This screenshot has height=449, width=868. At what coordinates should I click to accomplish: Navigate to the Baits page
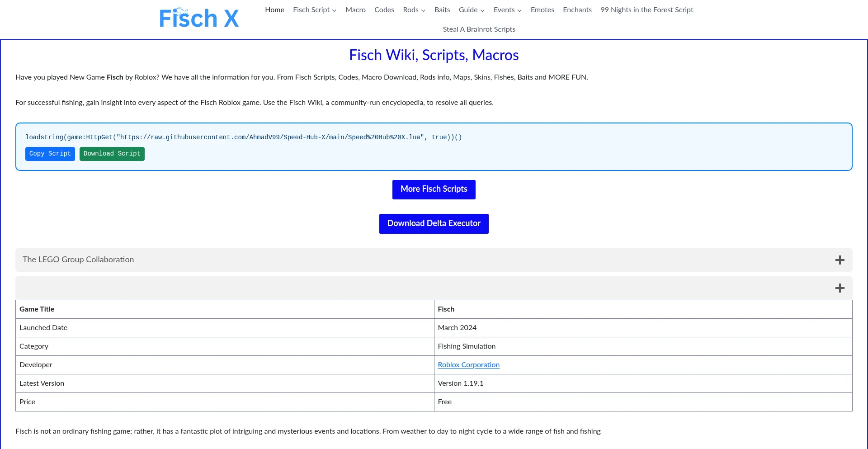tap(442, 10)
